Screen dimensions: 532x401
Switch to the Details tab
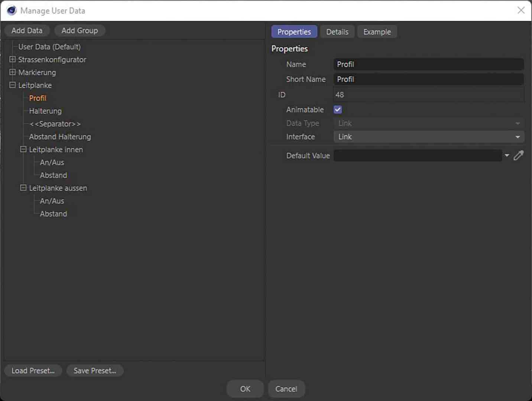click(x=337, y=32)
